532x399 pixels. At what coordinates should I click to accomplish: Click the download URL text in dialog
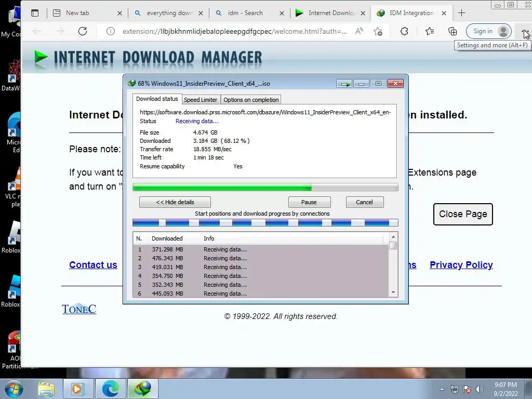pos(265,112)
